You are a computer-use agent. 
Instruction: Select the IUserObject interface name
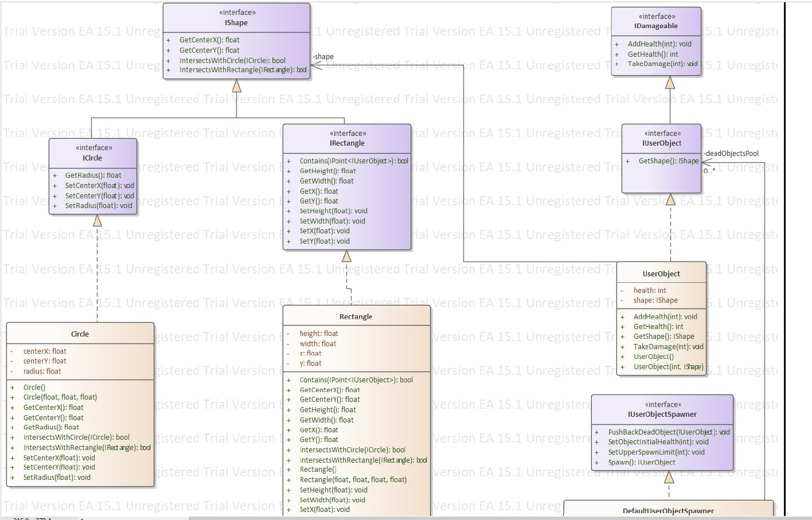pos(662,143)
